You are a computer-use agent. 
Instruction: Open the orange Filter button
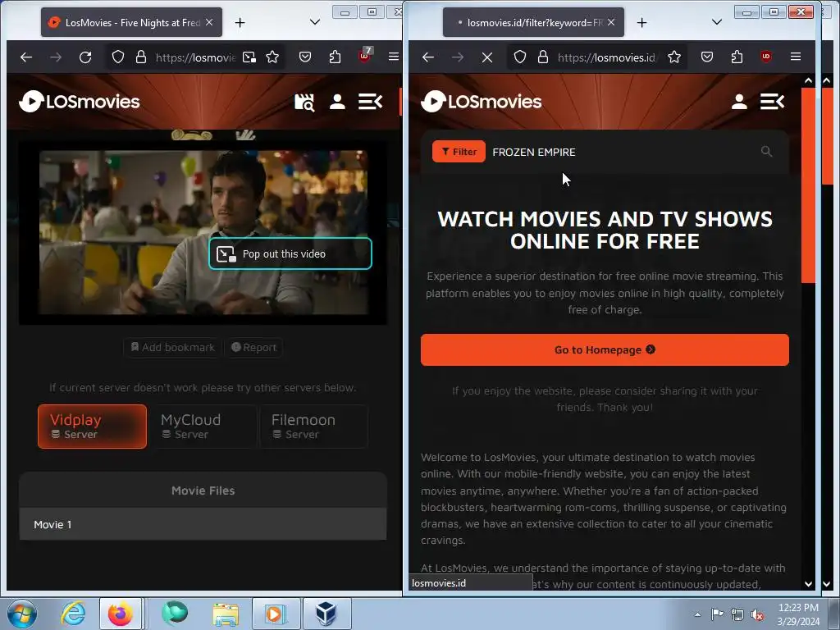[x=459, y=152]
